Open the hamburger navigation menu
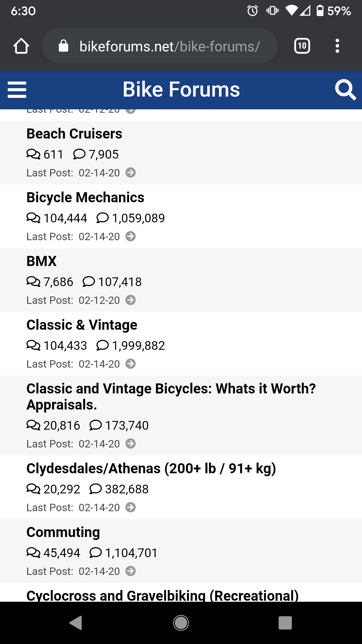Screen dimensions: 362x644 tap(17, 90)
